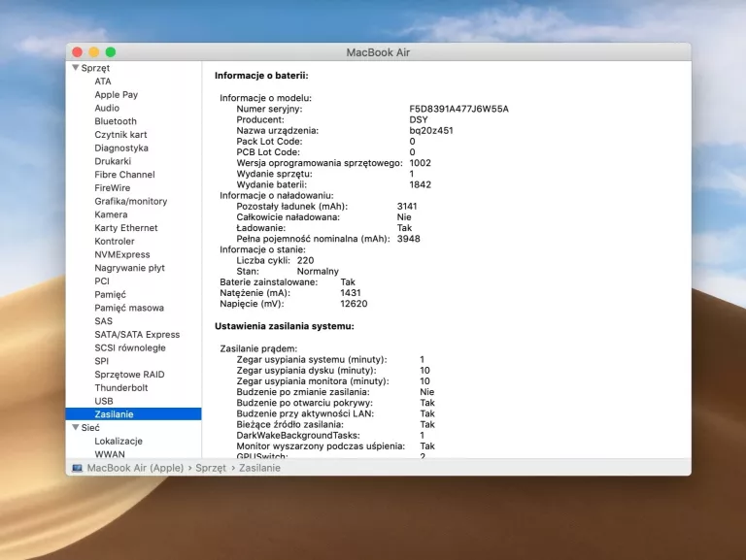Select USB in the sidebar
This screenshot has height=560, width=746.
pyautogui.click(x=104, y=401)
